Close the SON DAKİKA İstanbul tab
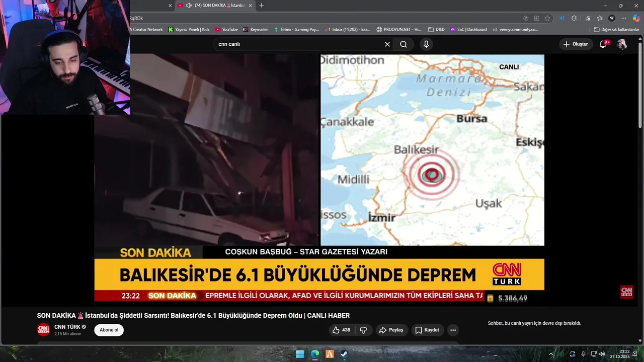644x362 pixels. 250,6
